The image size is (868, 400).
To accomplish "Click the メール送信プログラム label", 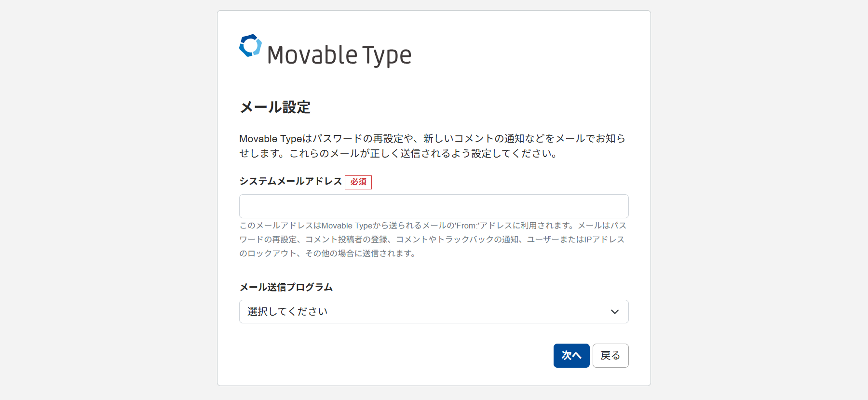I will (x=286, y=287).
